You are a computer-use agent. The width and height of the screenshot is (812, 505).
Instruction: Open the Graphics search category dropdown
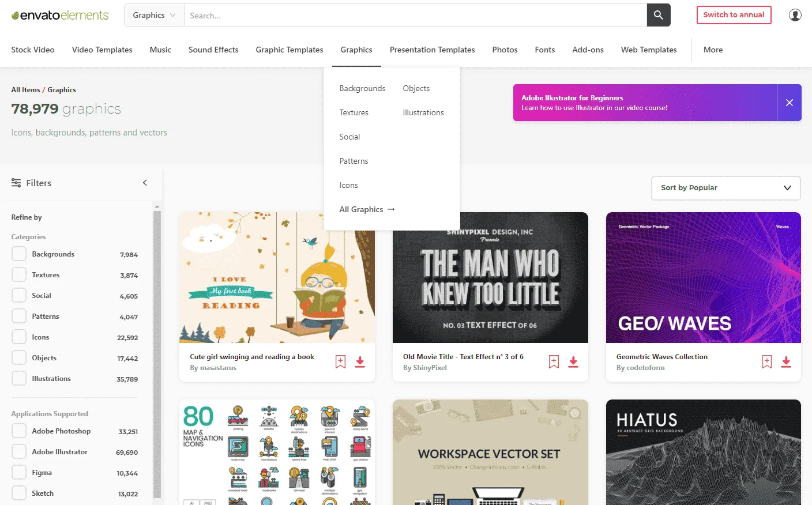pos(154,15)
